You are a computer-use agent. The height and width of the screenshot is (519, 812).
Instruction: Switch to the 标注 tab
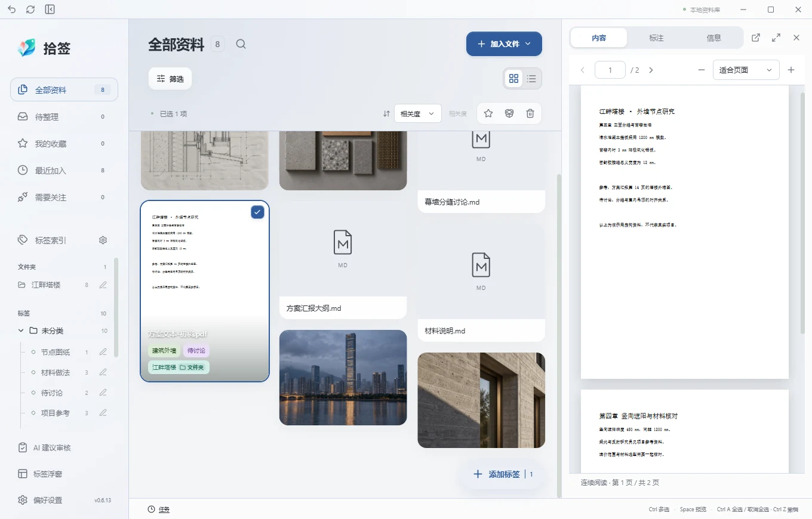(x=656, y=38)
